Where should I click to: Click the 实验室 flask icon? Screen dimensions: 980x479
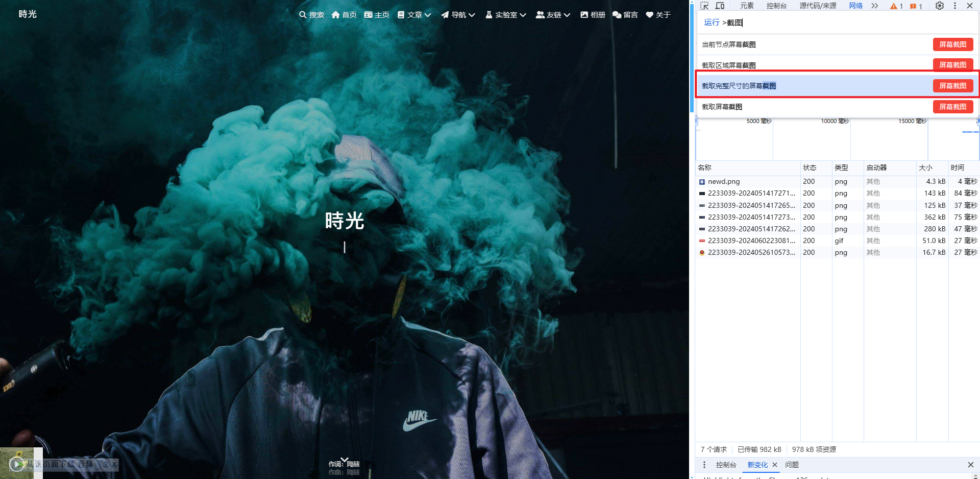click(489, 15)
